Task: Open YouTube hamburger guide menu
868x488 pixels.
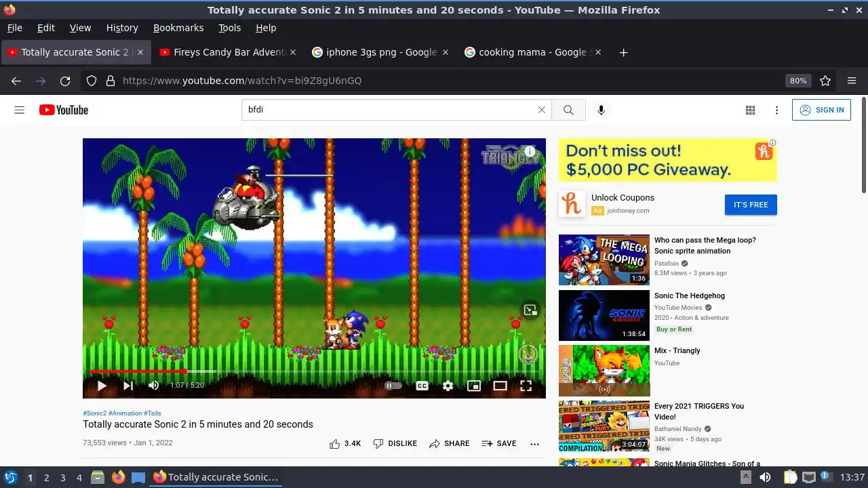Action: tap(20, 110)
